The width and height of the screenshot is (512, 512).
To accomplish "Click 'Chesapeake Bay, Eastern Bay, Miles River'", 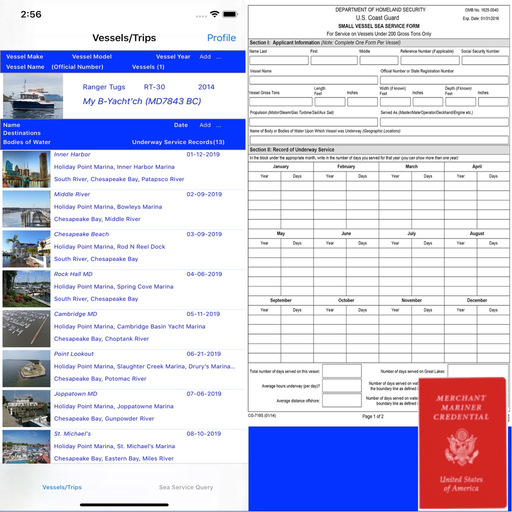I will (114, 459).
